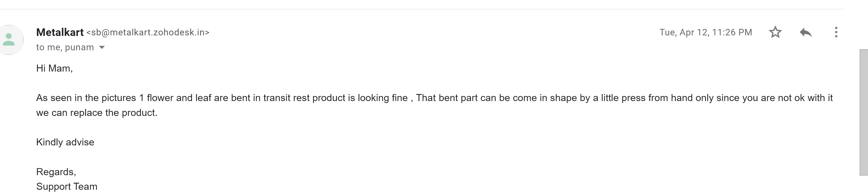The image size is (868, 192).
Task: Click the word "flower" in the body
Action: coord(160,98)
